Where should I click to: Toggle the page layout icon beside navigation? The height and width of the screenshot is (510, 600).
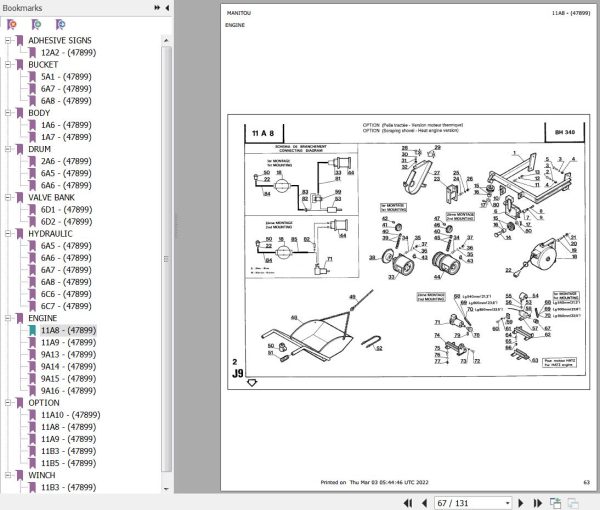tap(555, 503)
